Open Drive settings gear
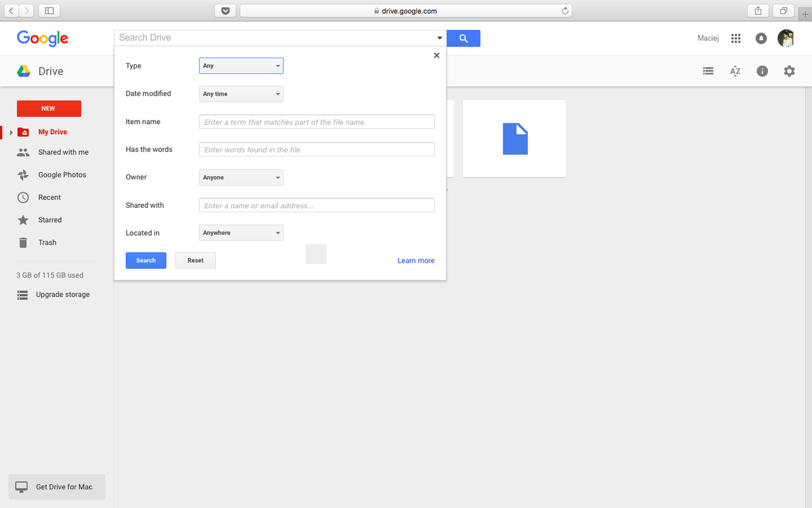The width and height of the screenshot is (812, 508). click(x=789, y=70)
